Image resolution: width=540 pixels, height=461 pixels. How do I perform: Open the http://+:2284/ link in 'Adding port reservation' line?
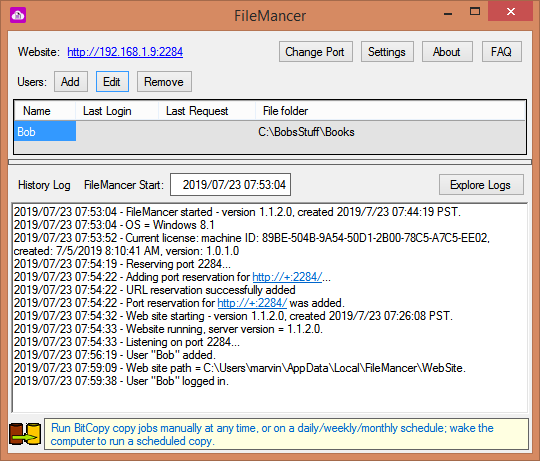(x=287, y=277)
